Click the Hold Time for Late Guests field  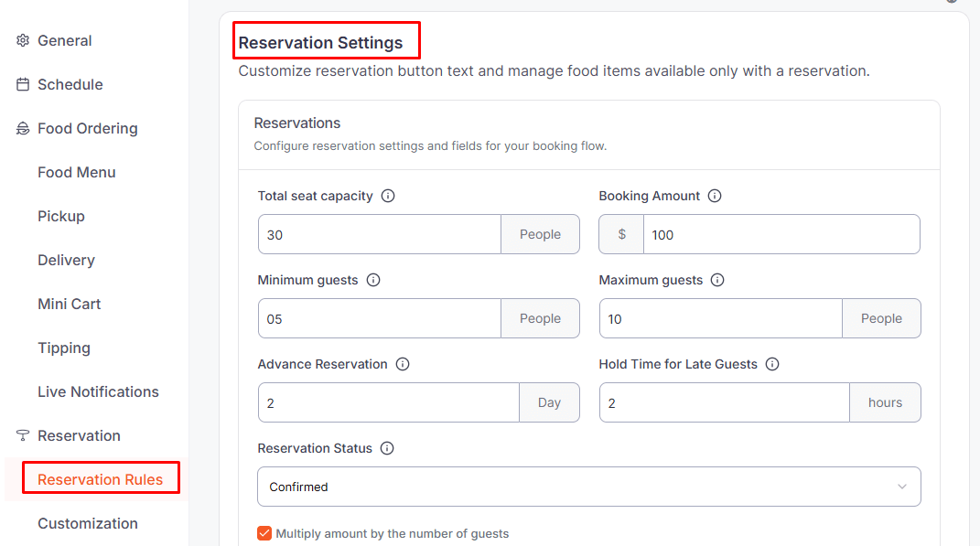pyautogui.click(x=724, y=402)
